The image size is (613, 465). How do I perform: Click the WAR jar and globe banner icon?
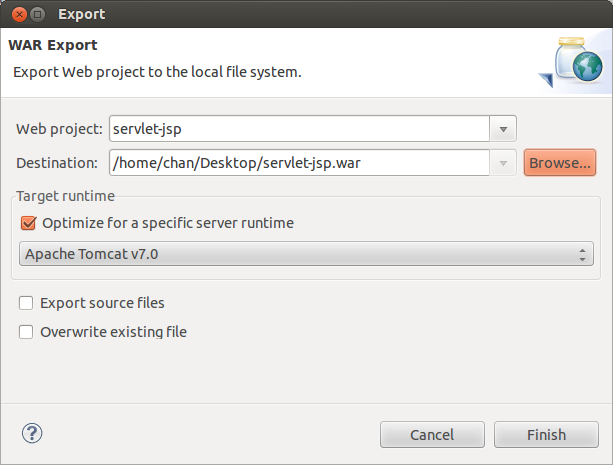(x=572, y=61)
